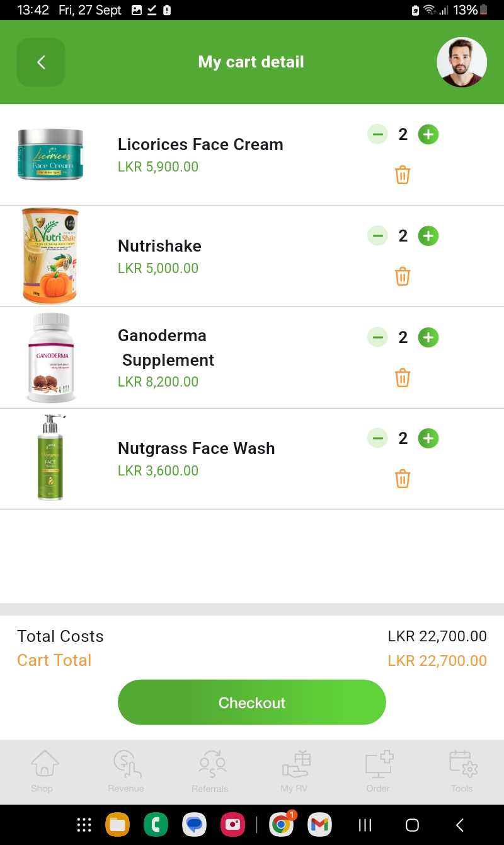Switch to the Shop tab
Viewport: 504px width, 845px height.
coord(42,771)
